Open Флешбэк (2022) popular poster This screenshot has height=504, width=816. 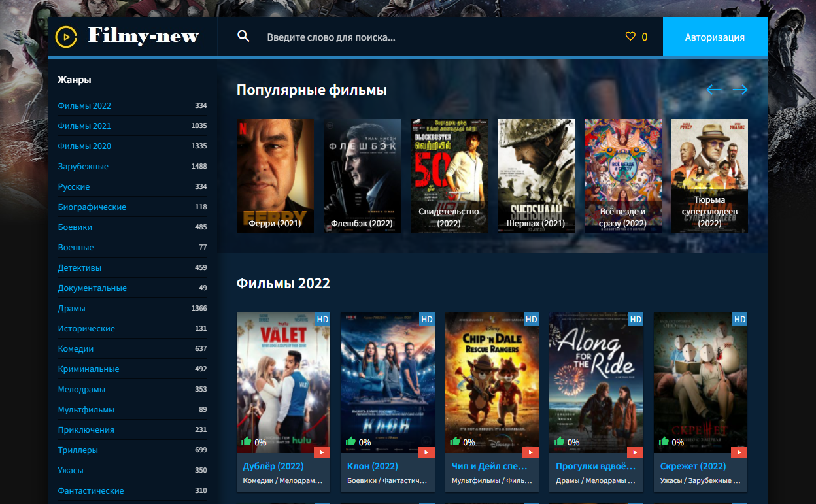point(362,176)
